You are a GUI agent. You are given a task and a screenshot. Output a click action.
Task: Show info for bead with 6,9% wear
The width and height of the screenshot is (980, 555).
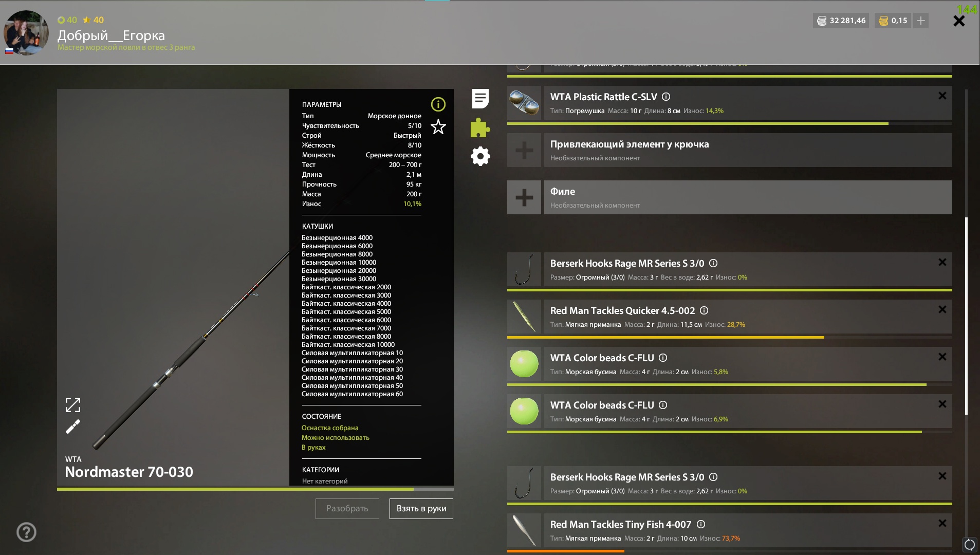pyautogui.click(x=663, y=405)
